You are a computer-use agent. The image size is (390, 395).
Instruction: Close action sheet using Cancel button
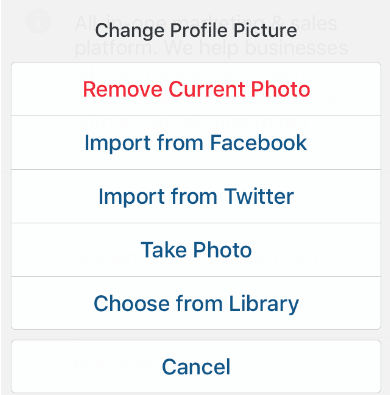[x=196, y=366]
